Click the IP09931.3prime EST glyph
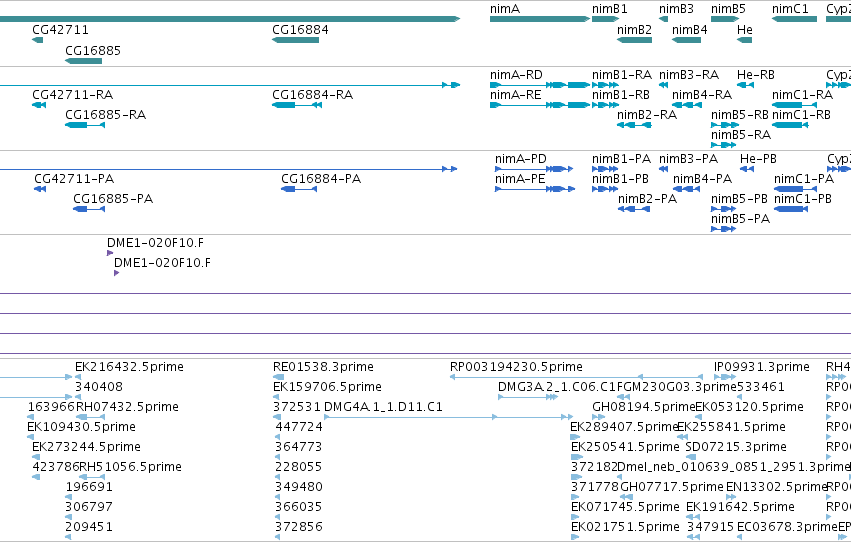851x542 pixels. (725, 377)
